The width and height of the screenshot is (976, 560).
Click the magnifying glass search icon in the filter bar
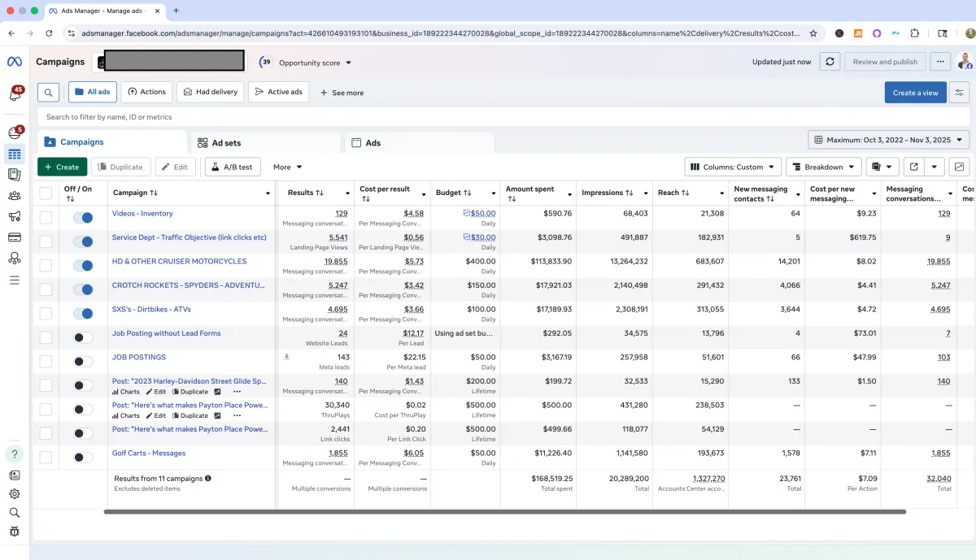tap(48, 93)
